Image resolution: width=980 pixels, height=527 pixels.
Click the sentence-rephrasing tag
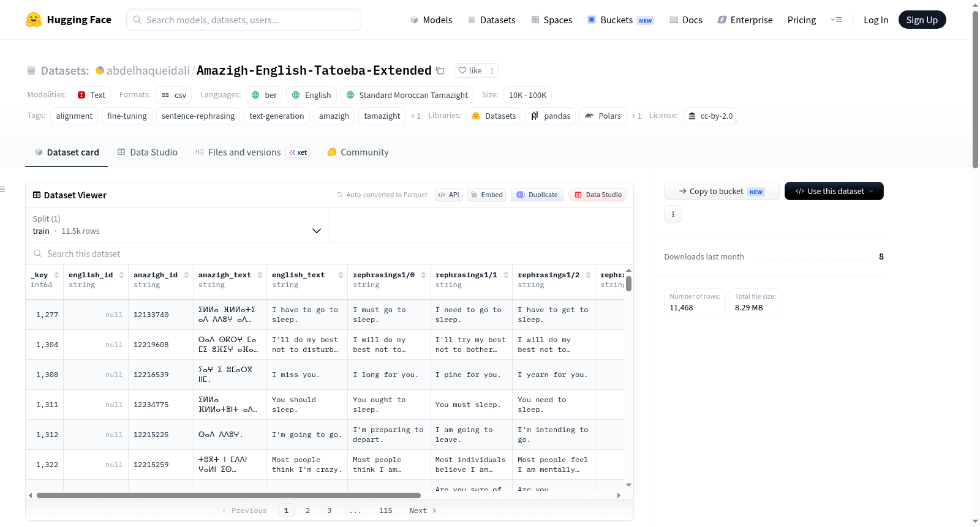tap(198, 116)
